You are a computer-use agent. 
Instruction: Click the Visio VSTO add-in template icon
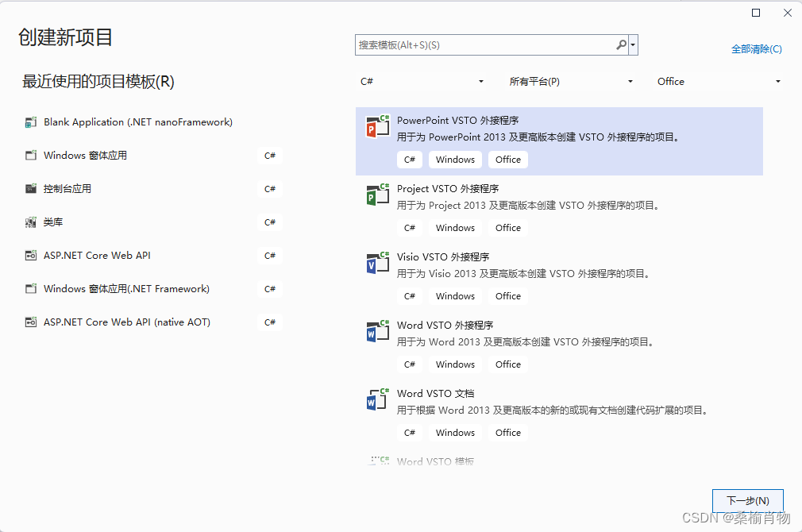[x=378, y=262]
